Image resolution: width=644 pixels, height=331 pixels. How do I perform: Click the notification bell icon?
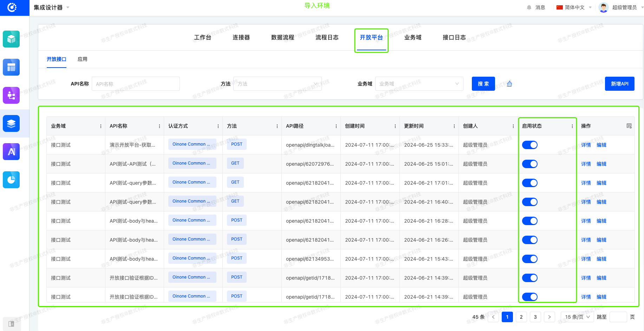coord(529,7)
